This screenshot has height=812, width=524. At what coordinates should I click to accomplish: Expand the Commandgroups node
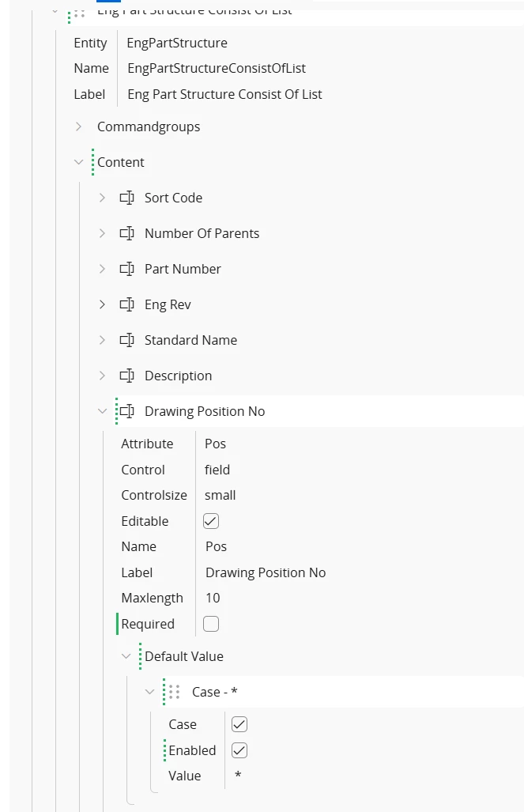tap(78, 127)
